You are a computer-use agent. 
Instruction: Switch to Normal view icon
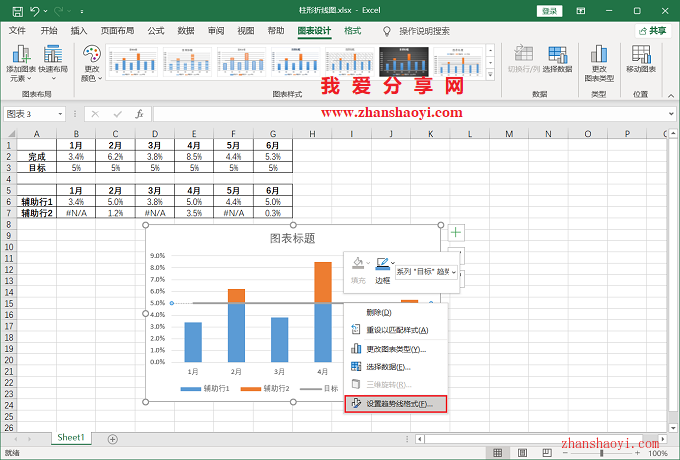497,453
